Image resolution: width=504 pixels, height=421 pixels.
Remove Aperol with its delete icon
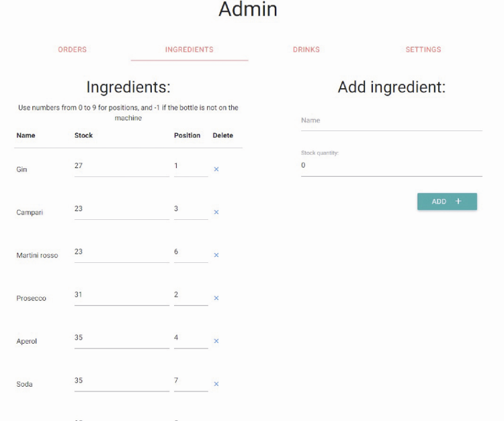point(216,342)
